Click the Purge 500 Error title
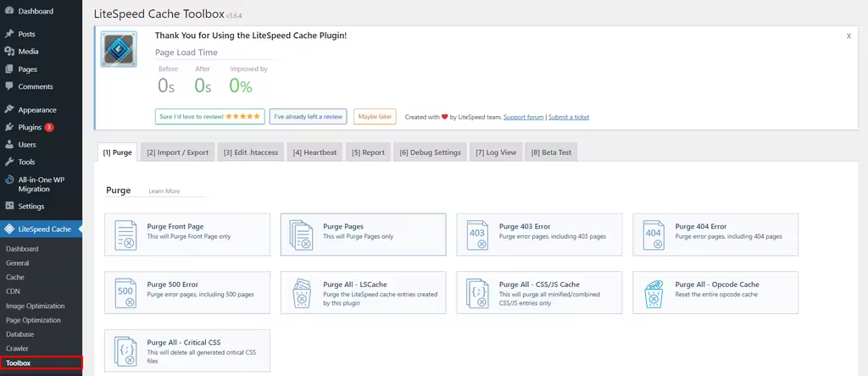Screen dimensions: 868x376 (x=173, y=285)
